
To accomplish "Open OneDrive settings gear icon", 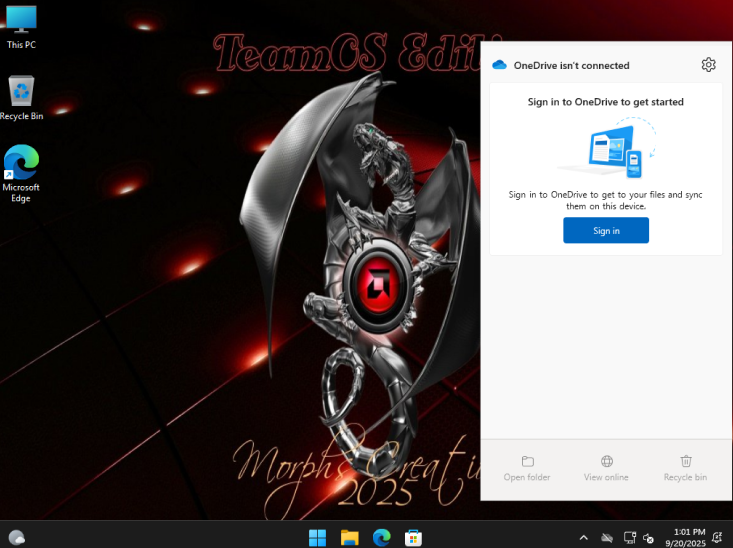I will [708, 65].
